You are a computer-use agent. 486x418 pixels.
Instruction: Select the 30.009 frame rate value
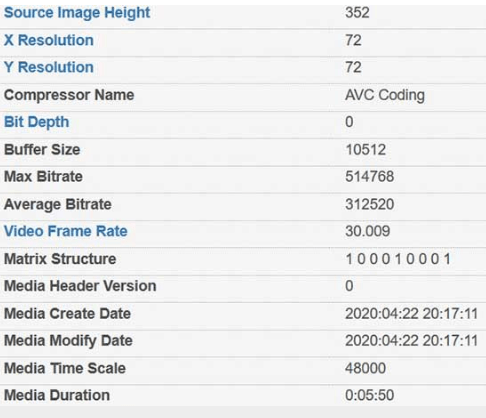[x=368, y=231]
